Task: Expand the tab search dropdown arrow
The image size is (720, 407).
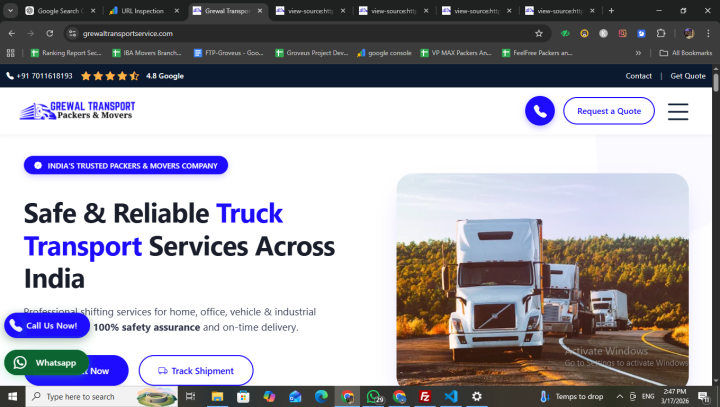Action: (x=10, y=11)
